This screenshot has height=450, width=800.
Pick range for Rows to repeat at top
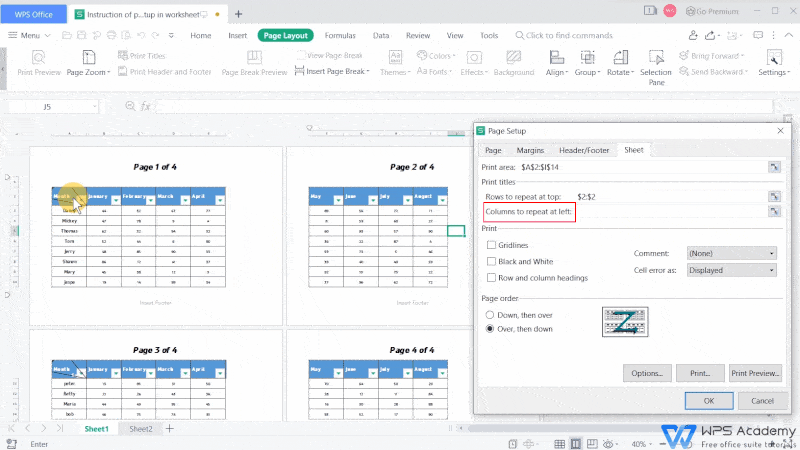774,196
